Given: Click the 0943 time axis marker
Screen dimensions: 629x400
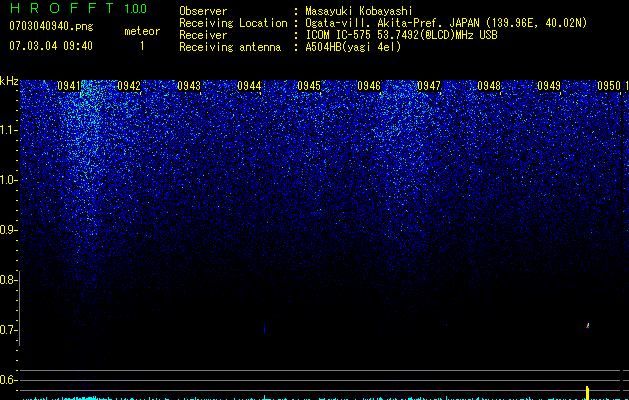Looking at the screenshot, I should 189,86.
